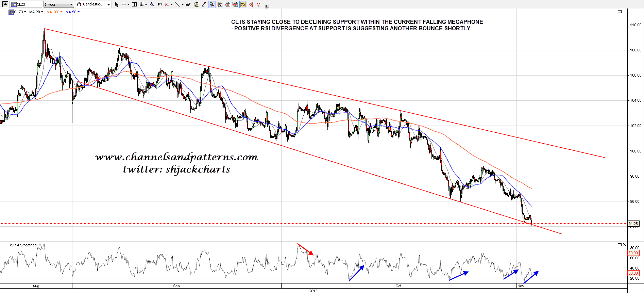Open the MA 50 indicator menu
The height and width of the screenshot is (293, 644).
[x=72, y=12]
